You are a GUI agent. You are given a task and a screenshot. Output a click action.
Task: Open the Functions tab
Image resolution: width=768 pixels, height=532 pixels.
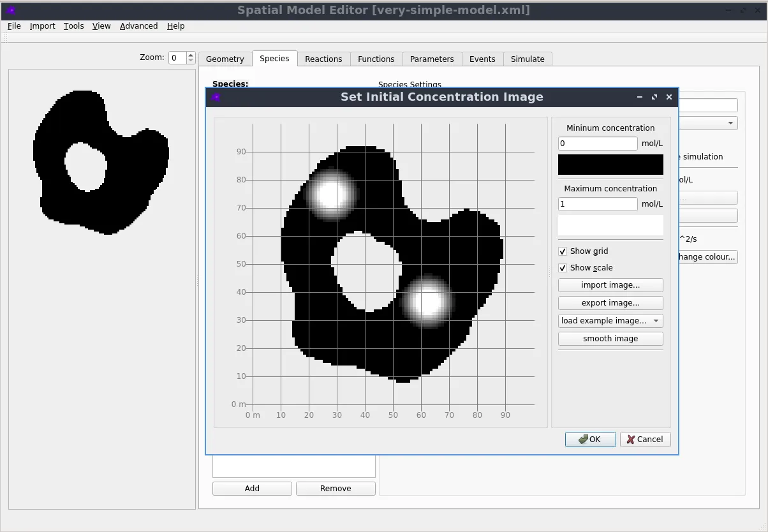point(376,59)
